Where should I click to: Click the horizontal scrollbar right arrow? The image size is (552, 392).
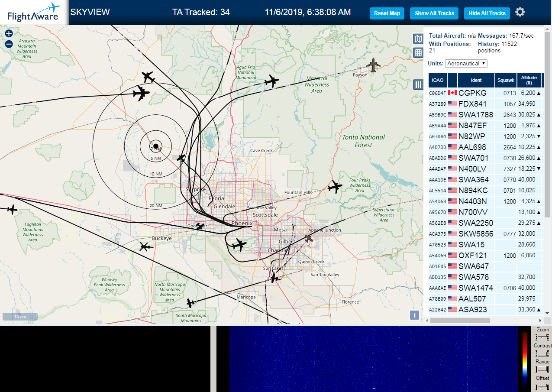point(540,321)
